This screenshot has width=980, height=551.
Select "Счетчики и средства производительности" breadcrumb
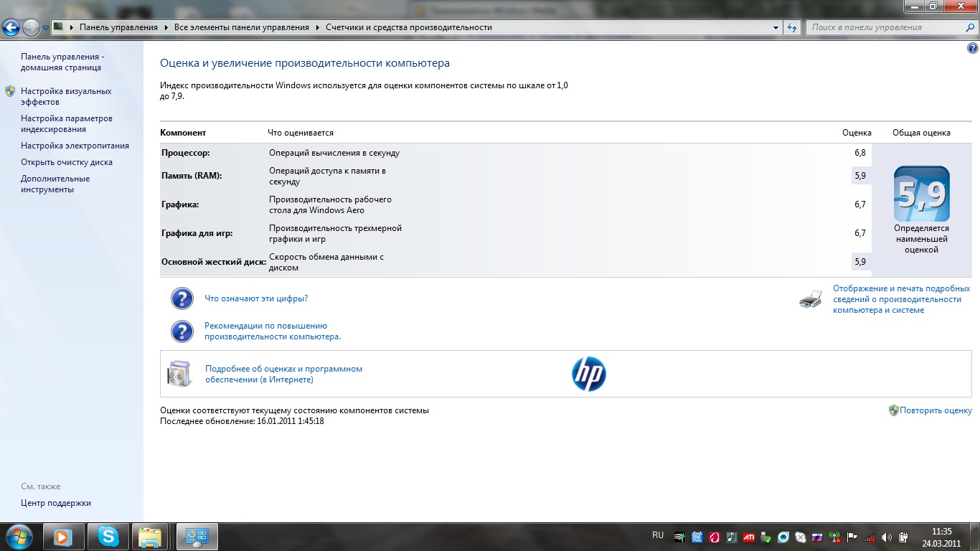point(409,27)
